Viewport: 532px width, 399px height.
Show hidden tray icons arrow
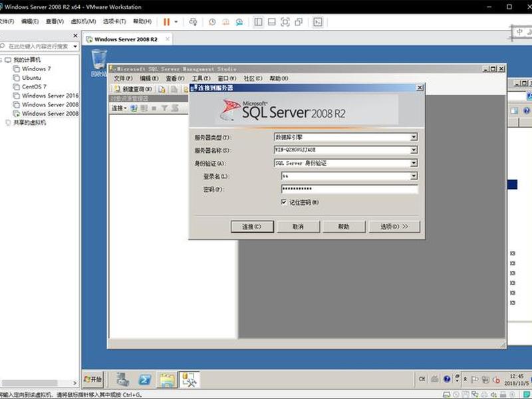[x=465, y=379]
